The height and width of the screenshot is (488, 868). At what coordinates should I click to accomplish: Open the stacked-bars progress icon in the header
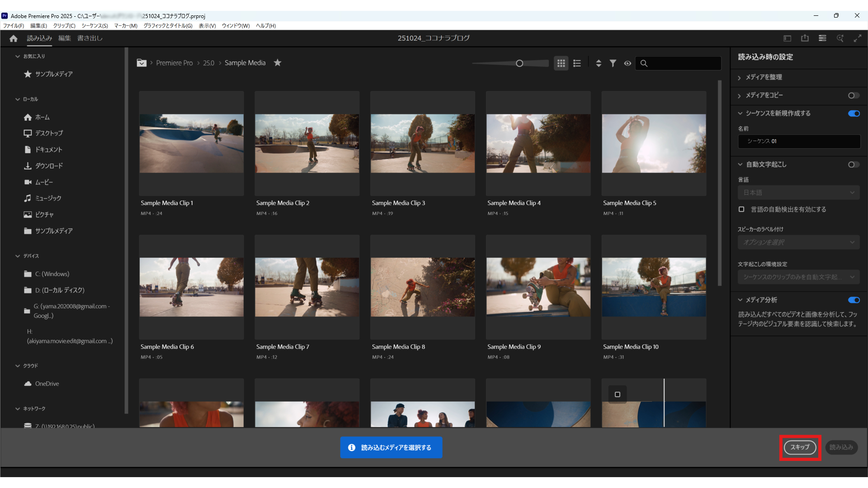point(822,38)
